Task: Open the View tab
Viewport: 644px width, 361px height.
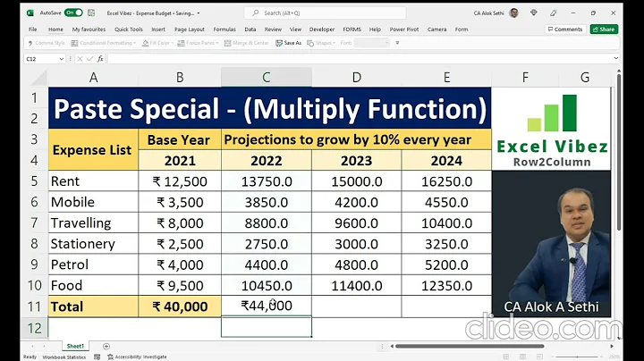Action: tap(295, 29)
